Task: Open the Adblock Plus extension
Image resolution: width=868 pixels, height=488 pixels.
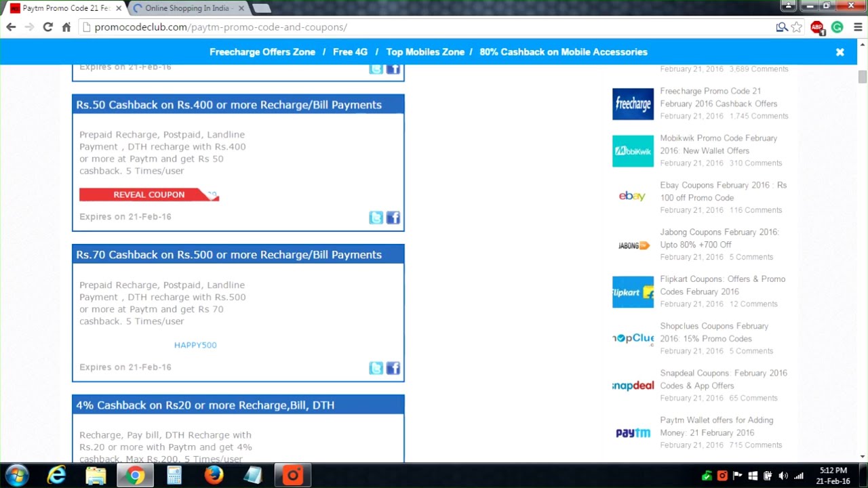Action: (x=817, y=27)
